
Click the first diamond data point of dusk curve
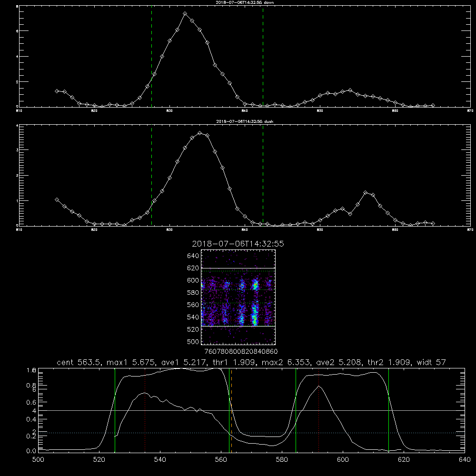point(57,200)
